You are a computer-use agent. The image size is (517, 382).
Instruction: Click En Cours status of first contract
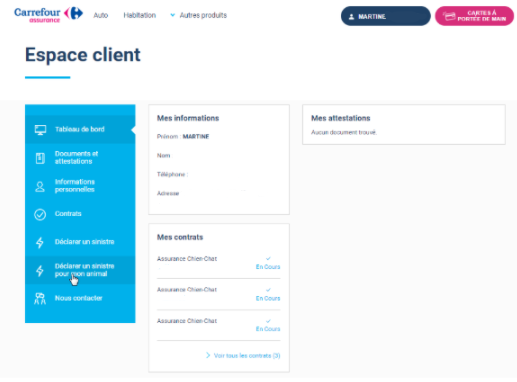268,267
